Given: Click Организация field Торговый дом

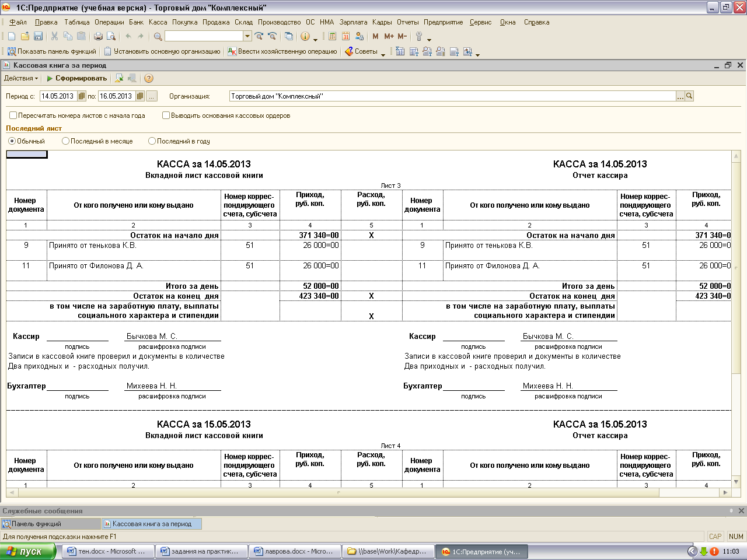Looking at the screenshot, I should 452,96.
